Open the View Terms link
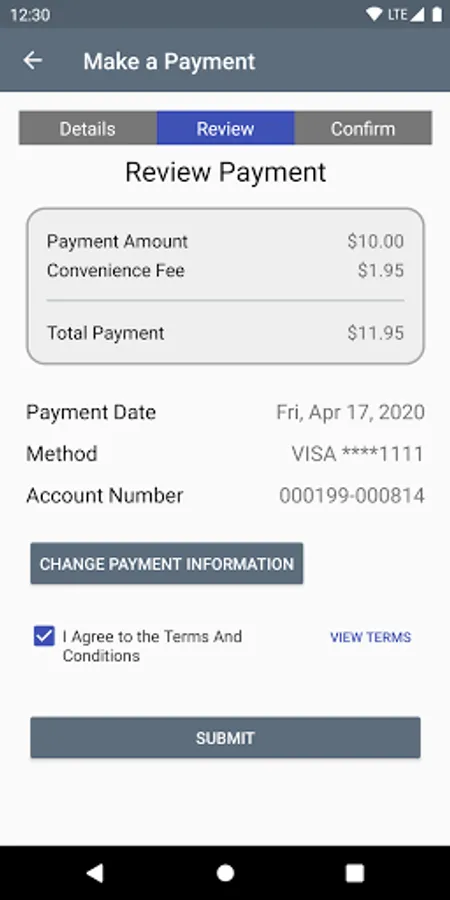This screenshot has height=900, width=450. [x=371, y=637]
